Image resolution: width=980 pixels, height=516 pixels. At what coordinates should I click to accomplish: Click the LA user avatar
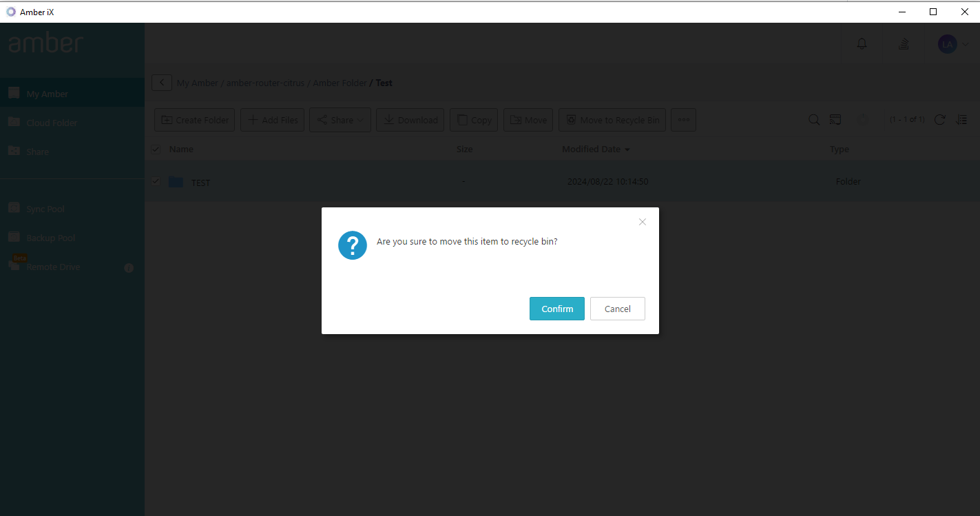pos(947,44)
